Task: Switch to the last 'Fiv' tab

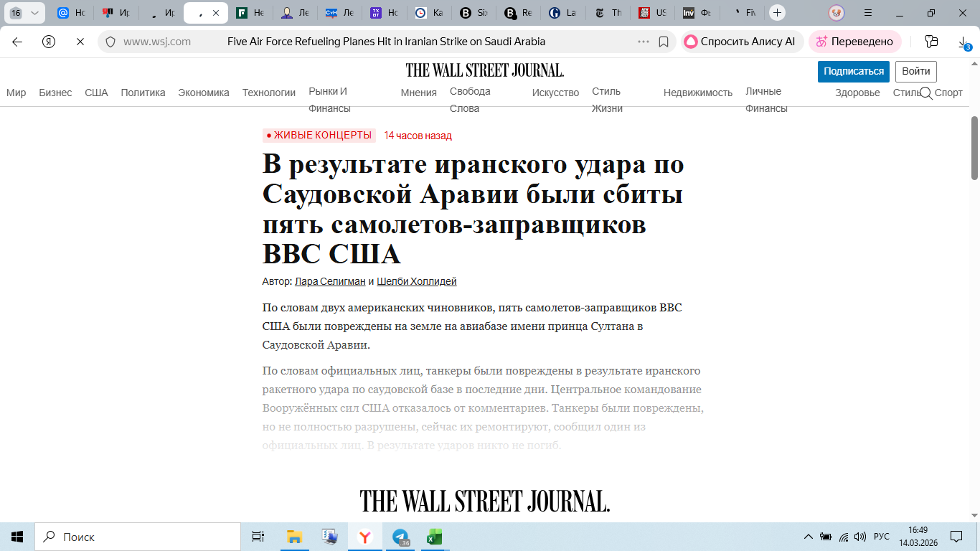Action: [742, 13]
